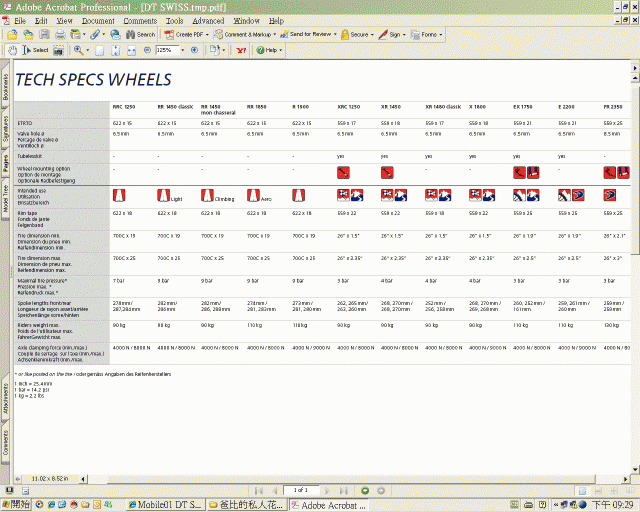Click the zoom in plus button
Image resolution: width=640 pixels, height=512 pixels.
[x=193, y=49]
